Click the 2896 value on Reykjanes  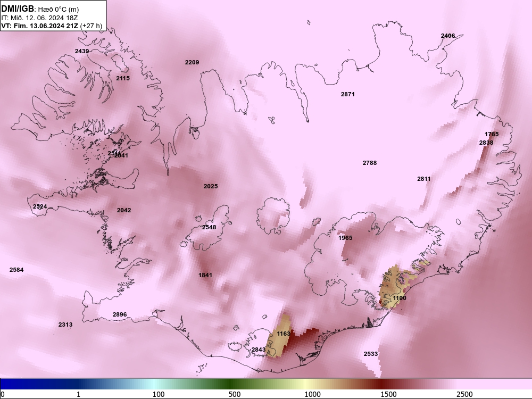tap(120, 315)
